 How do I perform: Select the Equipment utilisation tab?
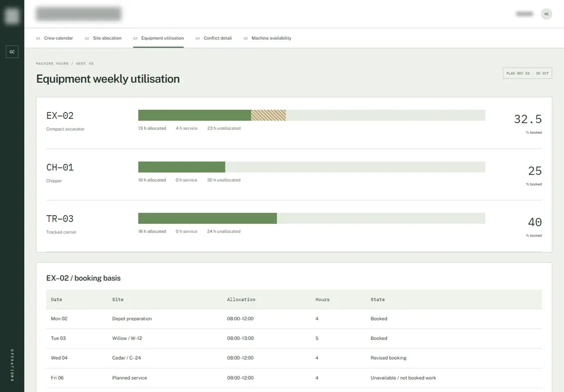(159, 38)
